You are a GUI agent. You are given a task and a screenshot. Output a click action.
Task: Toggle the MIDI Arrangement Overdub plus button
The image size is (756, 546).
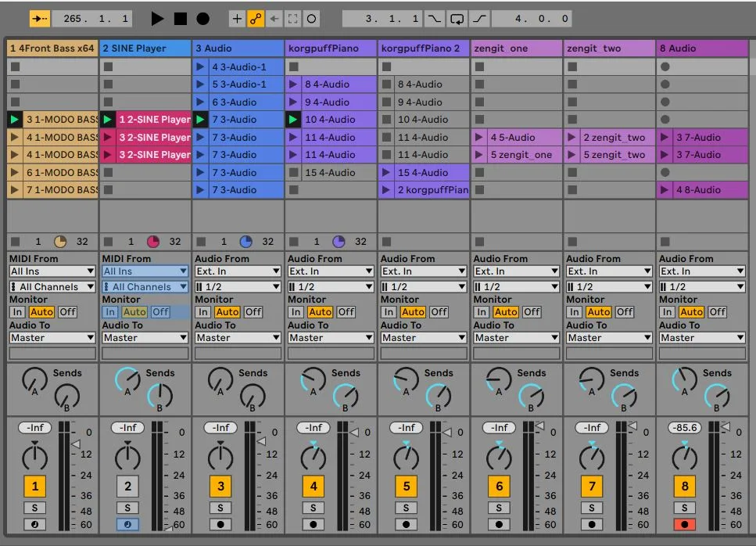(x=237, y=19)
